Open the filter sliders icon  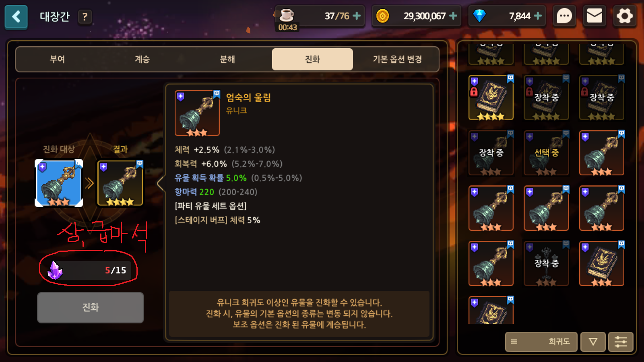[x=621, y=342]
